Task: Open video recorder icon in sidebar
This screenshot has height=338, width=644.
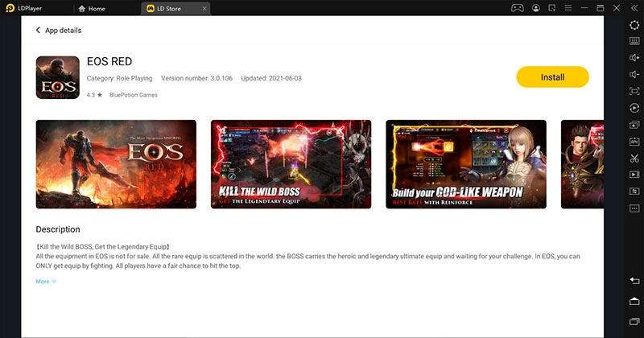Action: point(634,175)
